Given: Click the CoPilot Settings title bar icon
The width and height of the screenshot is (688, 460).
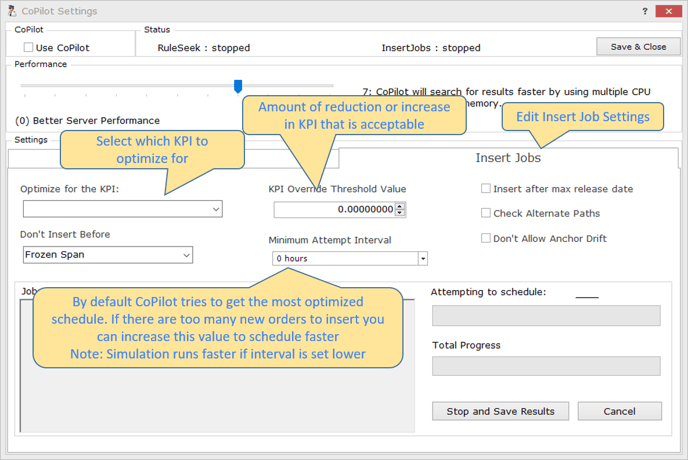Looking at the screenshot, I should (x=12, y=11).
